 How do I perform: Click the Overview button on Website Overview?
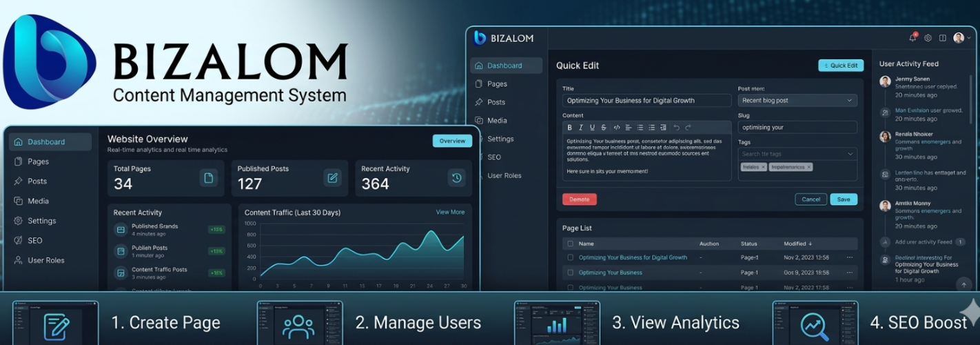click(x=452, y=141)
